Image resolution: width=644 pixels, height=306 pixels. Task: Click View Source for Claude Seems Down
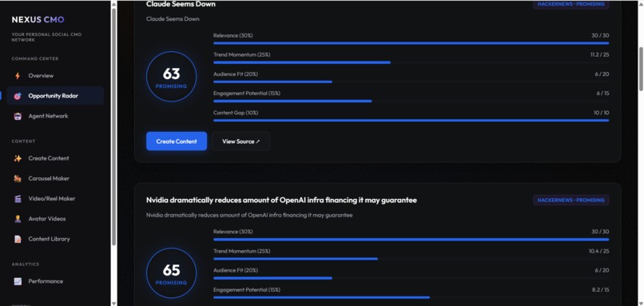coord(241,141)
